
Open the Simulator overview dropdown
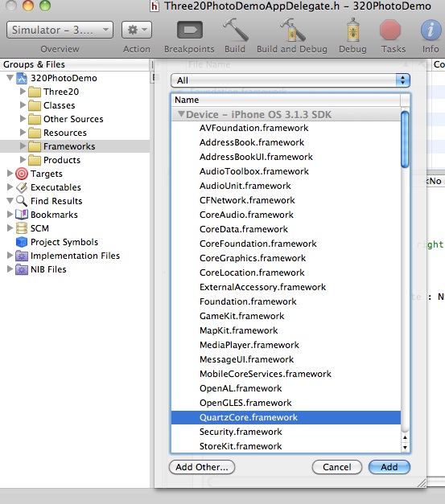[60, 30]
